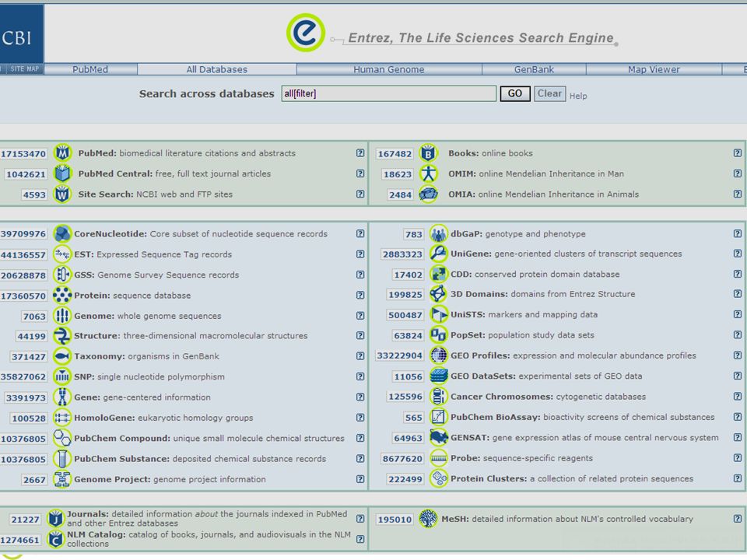Click the Structure database icon
Image resolution: width=747 pixels, height=560 pixels.
coord(62,336)
